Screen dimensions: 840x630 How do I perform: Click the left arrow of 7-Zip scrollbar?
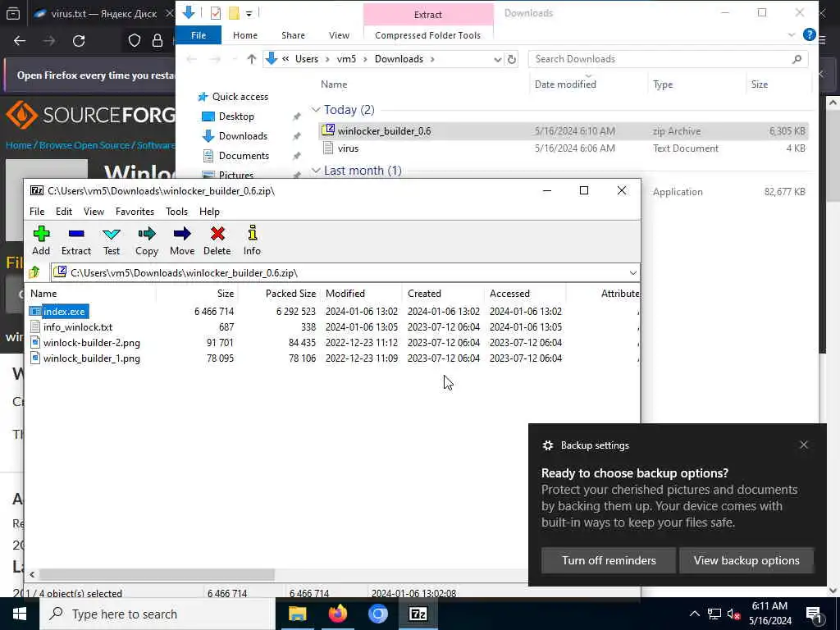click(x=32, y=574)
